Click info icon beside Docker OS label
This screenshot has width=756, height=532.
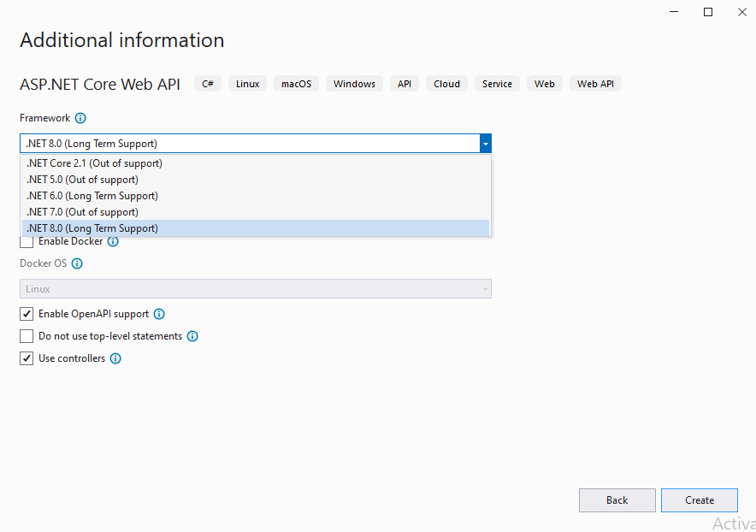click(77, 263)
